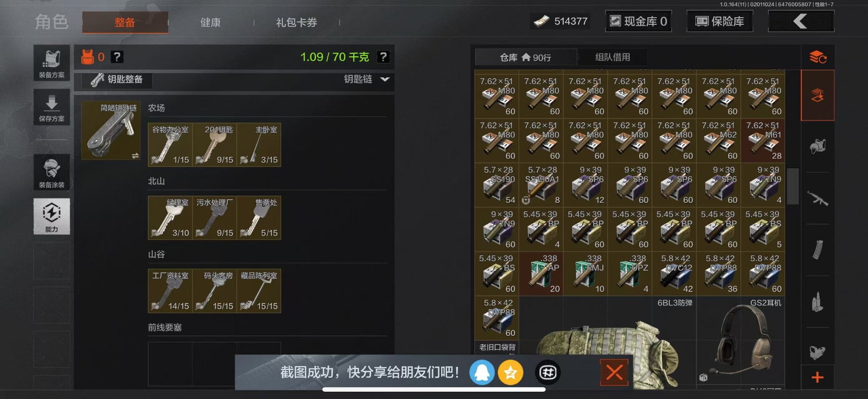Image resolution: width=868 pixels, height=399 pixels.
Task: Switch to the 礼包卡券 tab
Action: tap(297, 23)
